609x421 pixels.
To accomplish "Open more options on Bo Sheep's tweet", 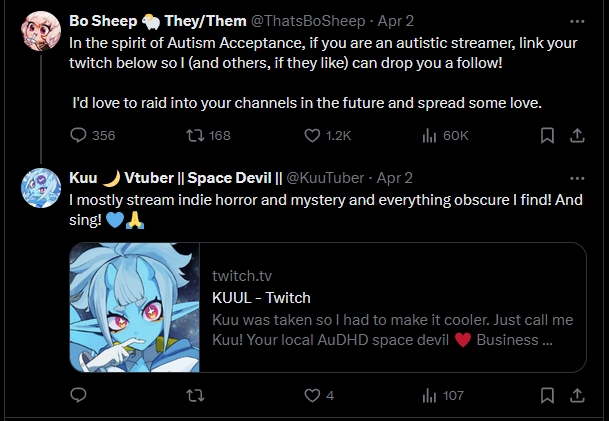I will [x=577, y=20].
